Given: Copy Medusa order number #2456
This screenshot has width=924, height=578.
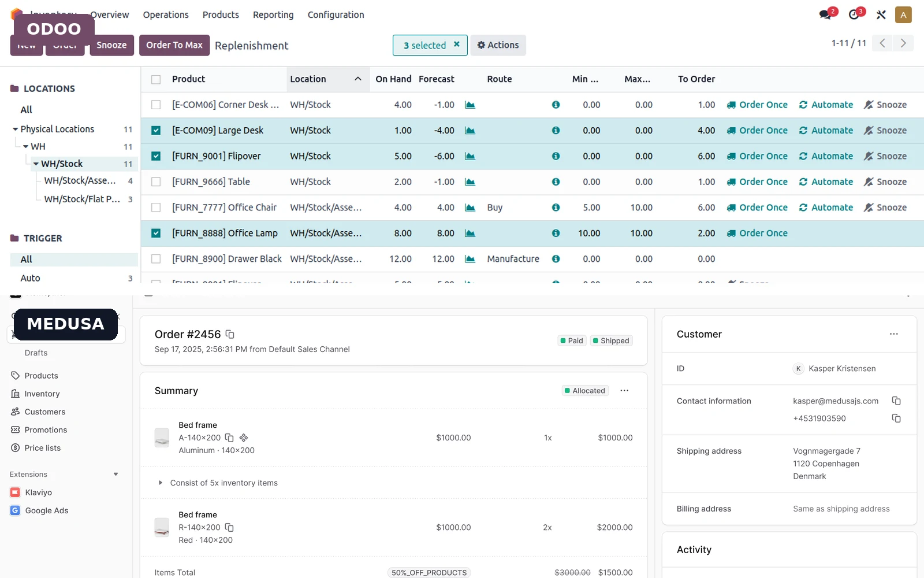Looking at the screenshot, I should (230, 334).
